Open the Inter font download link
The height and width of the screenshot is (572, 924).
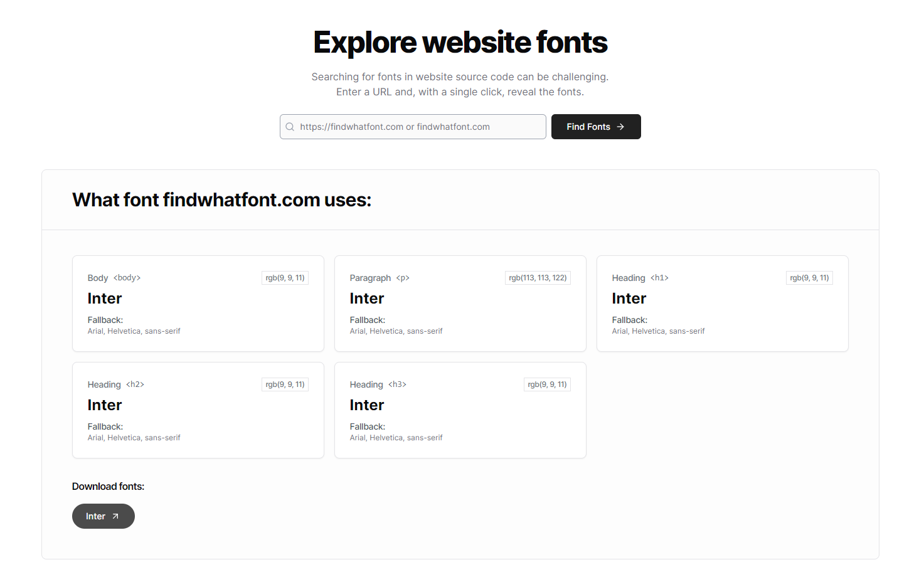click(104, 516)
